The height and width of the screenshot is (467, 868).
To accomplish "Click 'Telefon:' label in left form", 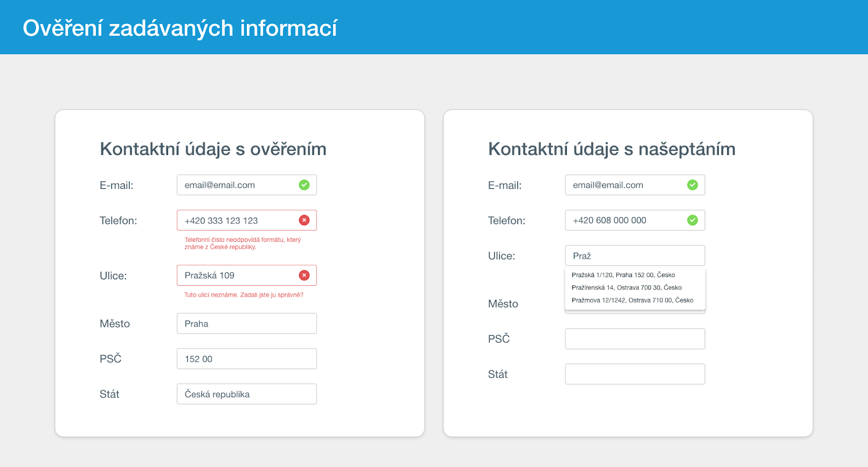I will (118, 221).
